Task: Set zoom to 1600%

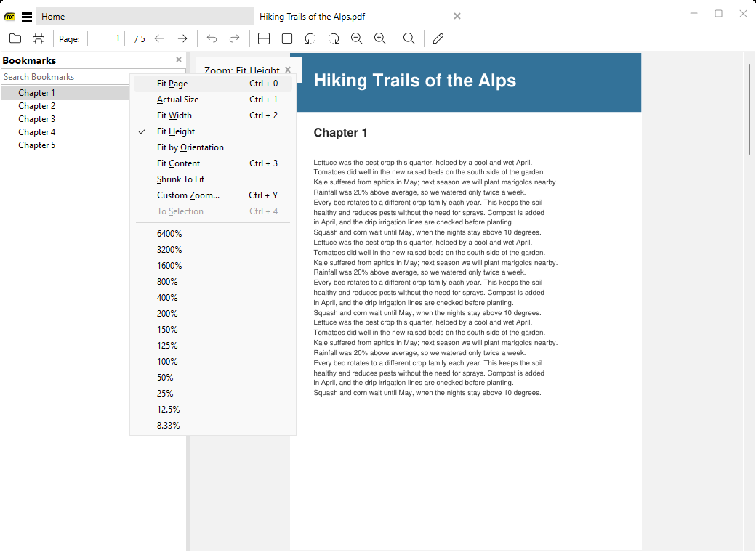Action: pyautogui.click(x=212, y=265)
